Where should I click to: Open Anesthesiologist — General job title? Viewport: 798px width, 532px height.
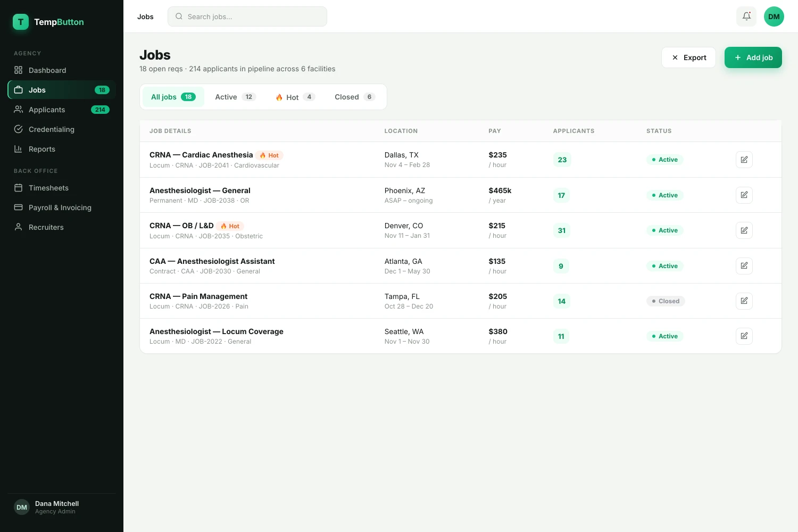(200, 190)
